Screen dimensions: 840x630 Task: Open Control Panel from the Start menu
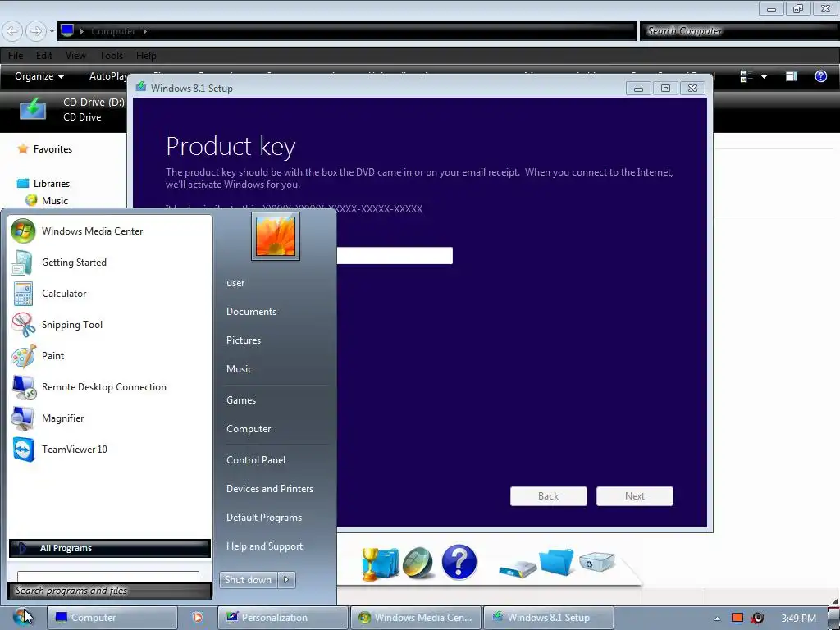point(256,460)
